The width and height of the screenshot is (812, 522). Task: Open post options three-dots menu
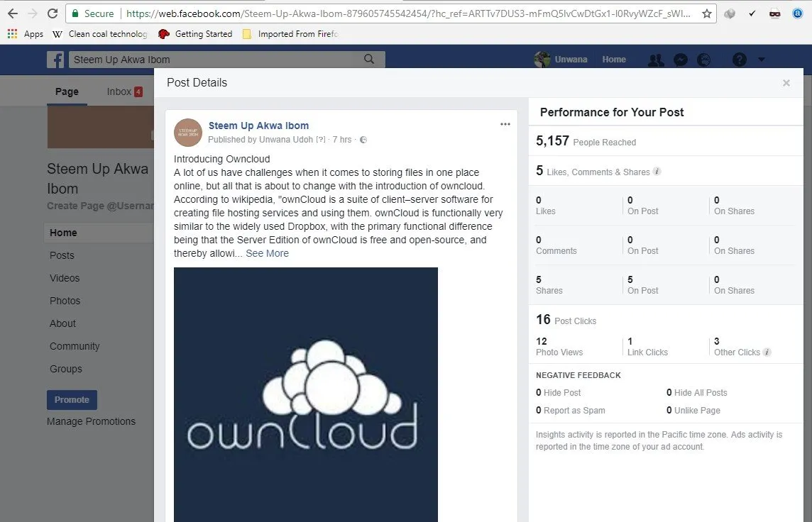point(505,124)
